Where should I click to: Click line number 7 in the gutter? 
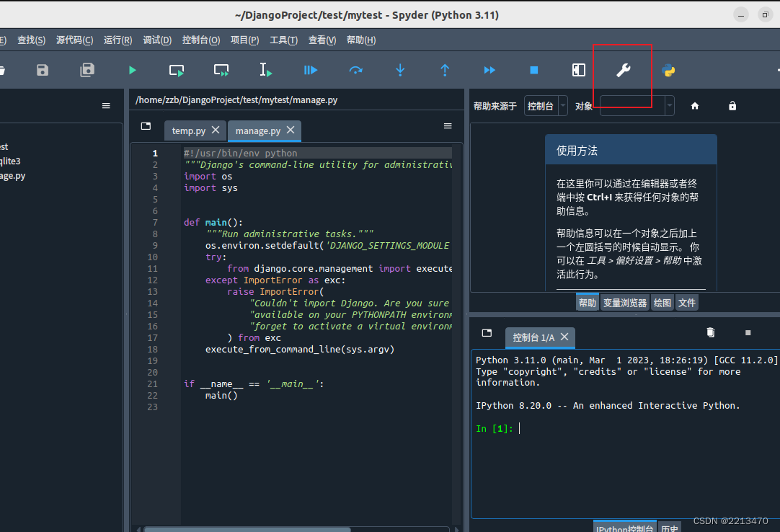point(155,223)
